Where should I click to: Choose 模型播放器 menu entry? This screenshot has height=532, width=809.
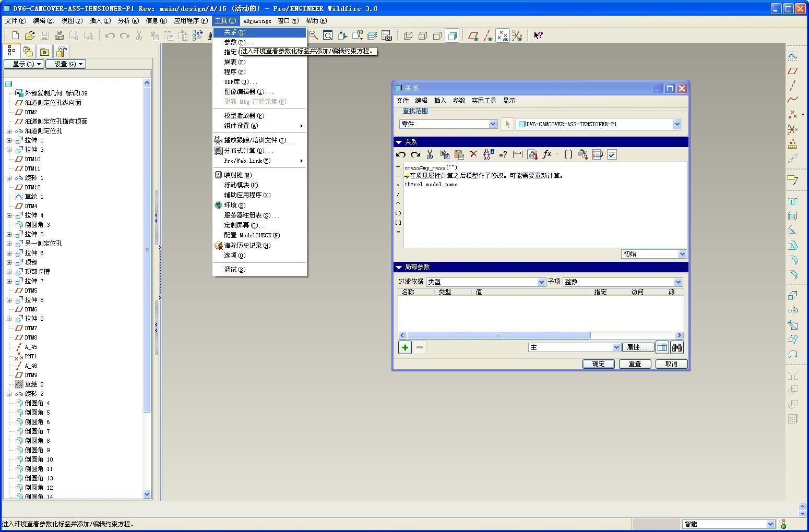(259, 116)
